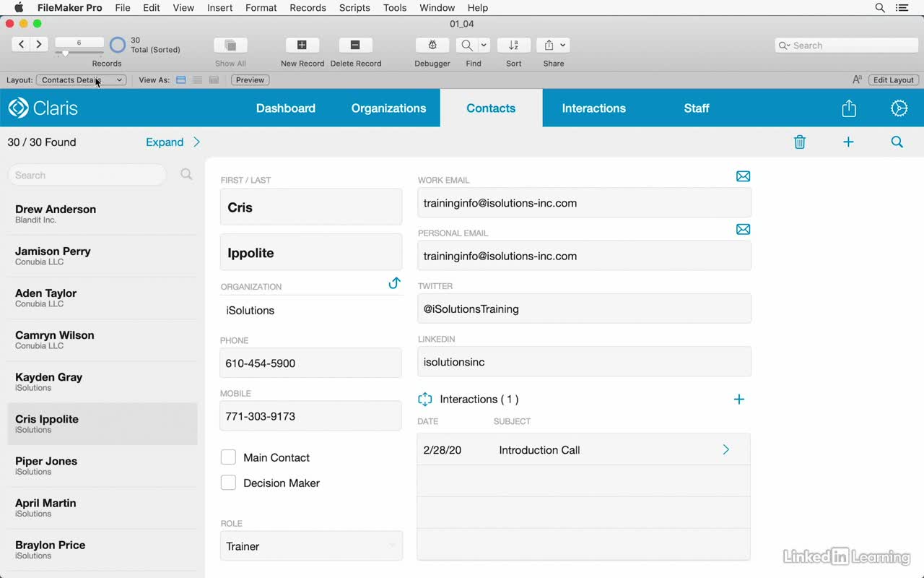Click the toolbar quick find Search field

click(847, 46)
